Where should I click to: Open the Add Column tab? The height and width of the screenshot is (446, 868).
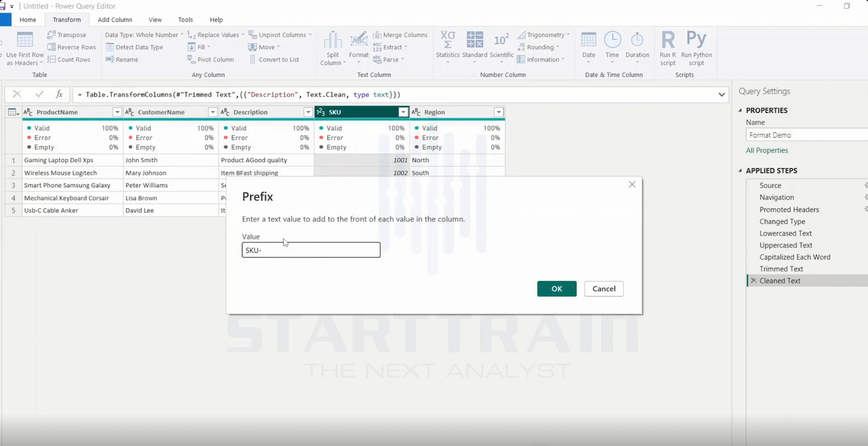tap(115, 20)
